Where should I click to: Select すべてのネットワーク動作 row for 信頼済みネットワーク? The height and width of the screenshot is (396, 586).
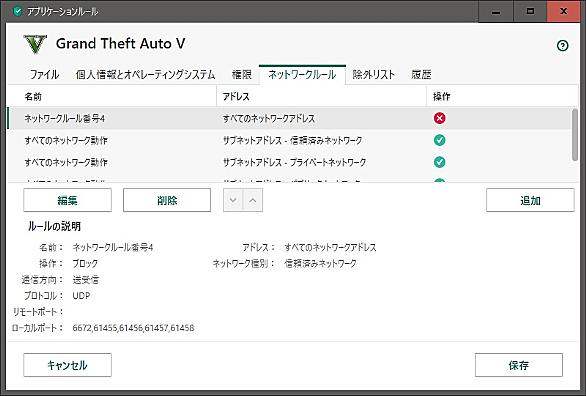pos(290,140)
